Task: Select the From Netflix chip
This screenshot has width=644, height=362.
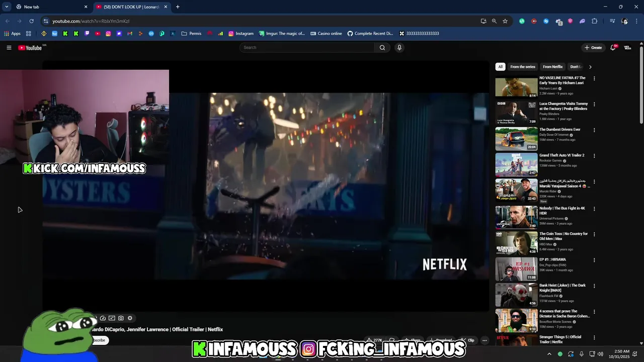Action: point(552,67)
